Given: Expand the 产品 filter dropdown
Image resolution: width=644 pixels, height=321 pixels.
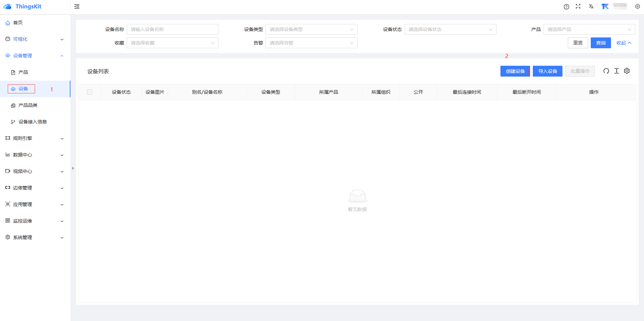Looking at the screenshot, I should tap(589, 29).
